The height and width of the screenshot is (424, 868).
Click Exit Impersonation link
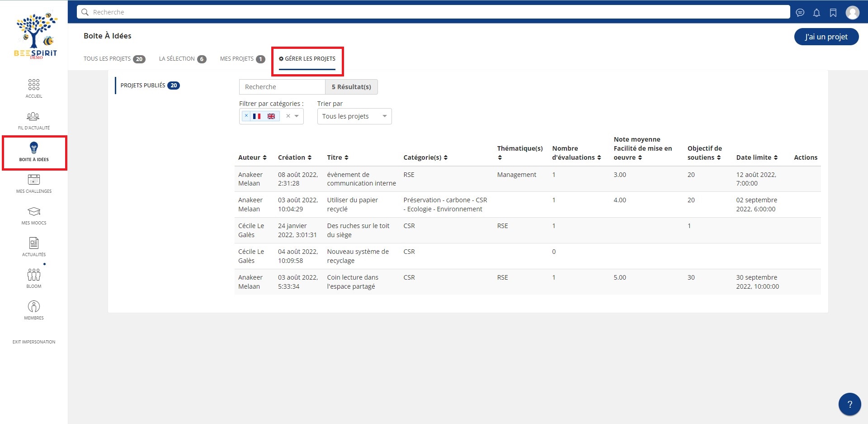pos(34,342)
